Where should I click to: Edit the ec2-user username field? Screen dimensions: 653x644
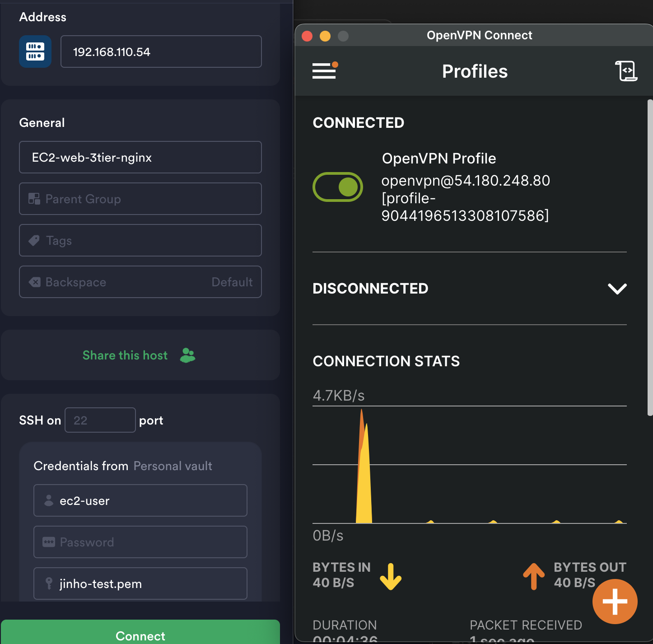pyautogui.click(x=140, y=500)
